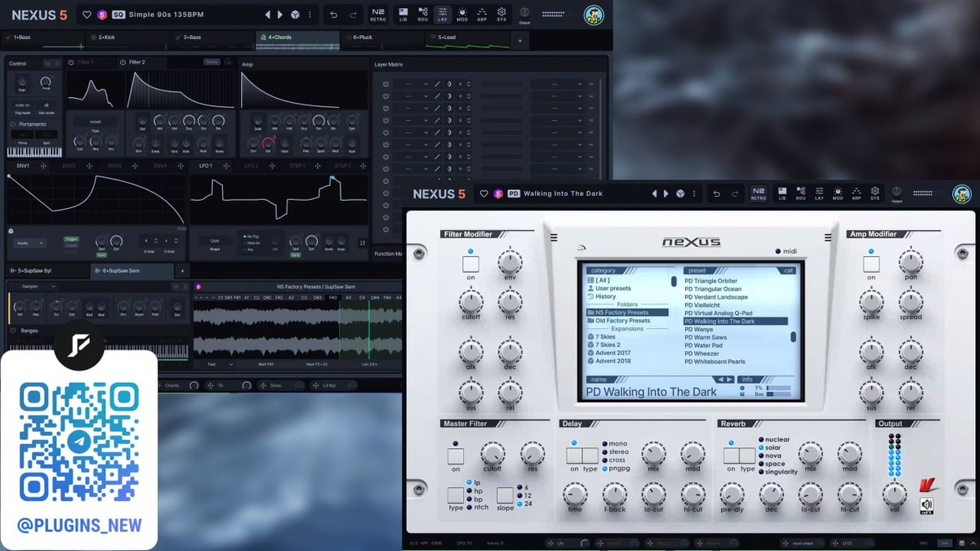Image resolution: width=980 pixels, height=551 pixels.
Task: Open the LFO 1 User shape selector
Action: click(216, 241)
